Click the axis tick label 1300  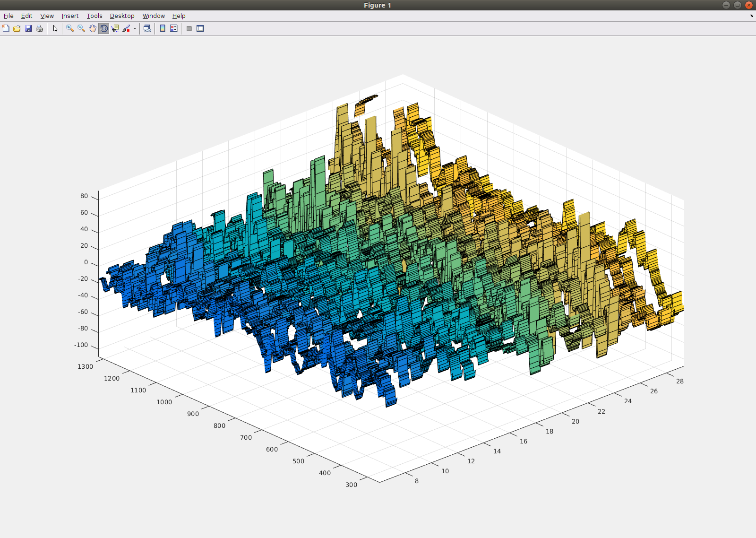click(x=86, y=366)
